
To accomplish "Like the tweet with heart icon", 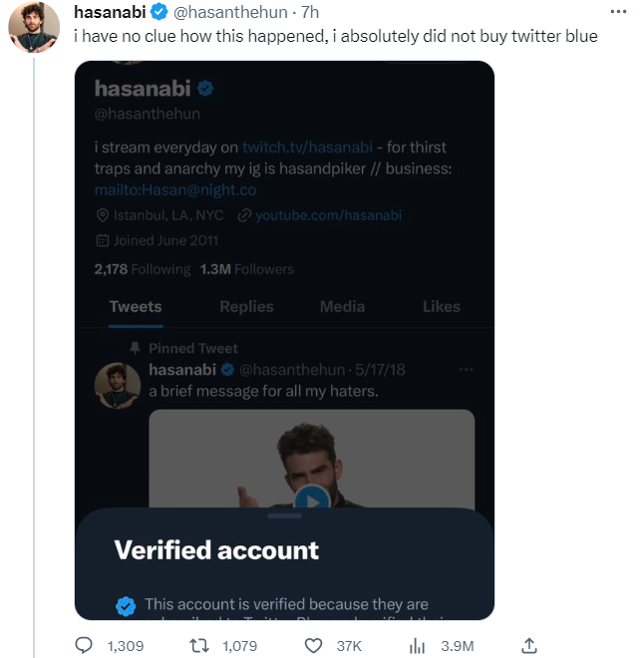I will [313, 646].
